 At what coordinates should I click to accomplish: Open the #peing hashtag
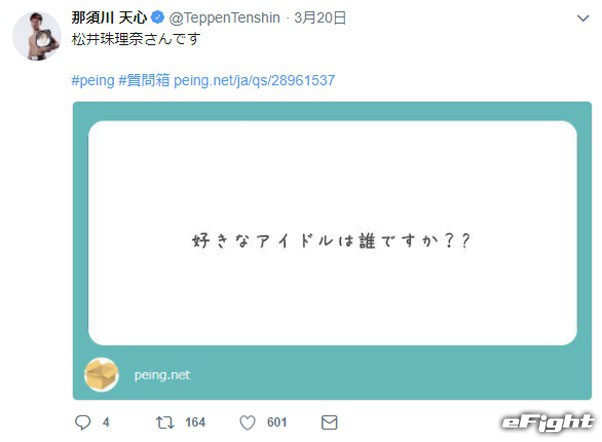tap(92, 79)
